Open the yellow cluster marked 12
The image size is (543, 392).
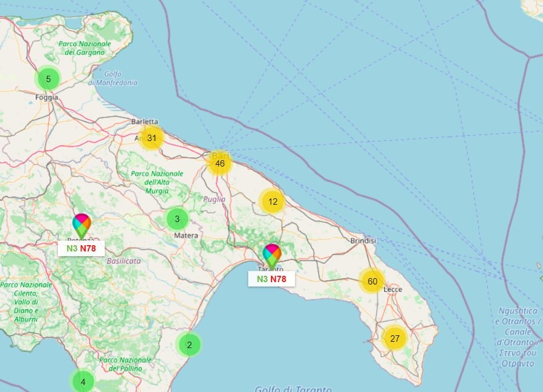click(x=273, y=201)
